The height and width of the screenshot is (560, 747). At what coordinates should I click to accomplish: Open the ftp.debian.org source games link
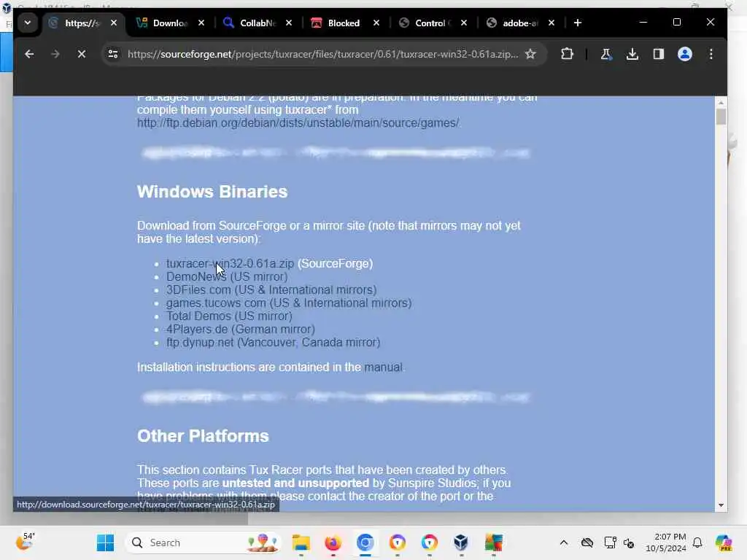click(298, 122)
